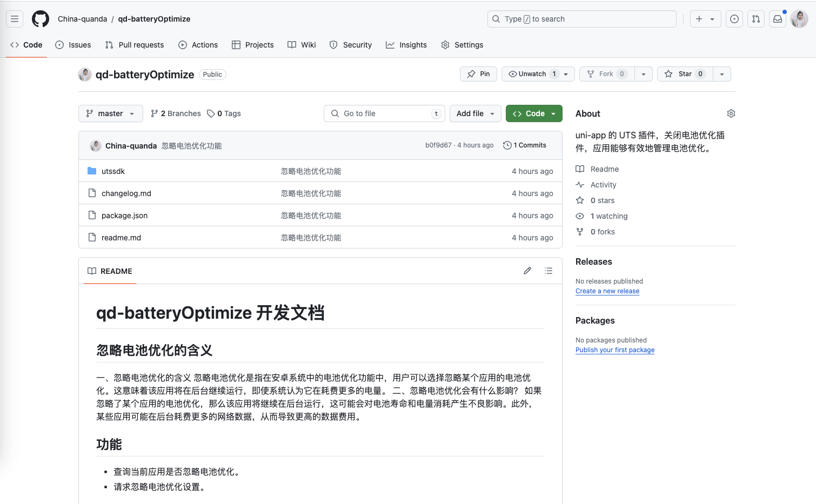
Task: Open the readme.md file
Action: point(121,238)
